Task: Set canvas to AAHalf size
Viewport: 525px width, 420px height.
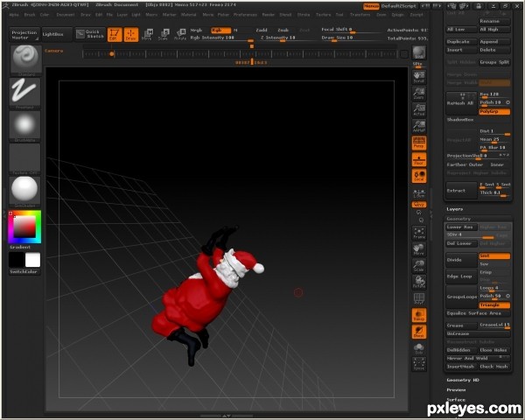Action: 419,126
